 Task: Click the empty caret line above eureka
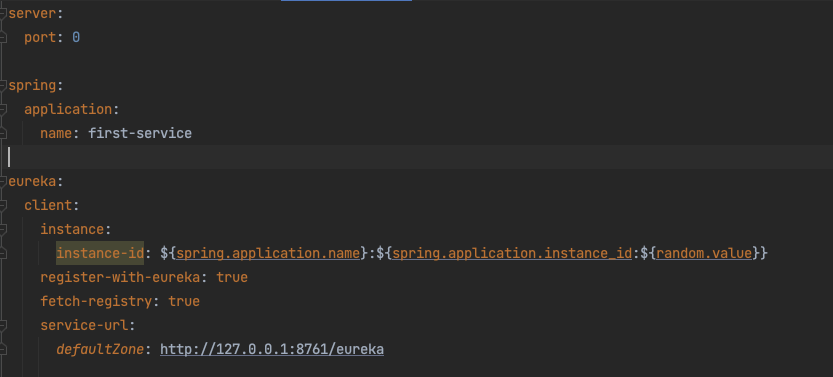click(x=416, y=157)
